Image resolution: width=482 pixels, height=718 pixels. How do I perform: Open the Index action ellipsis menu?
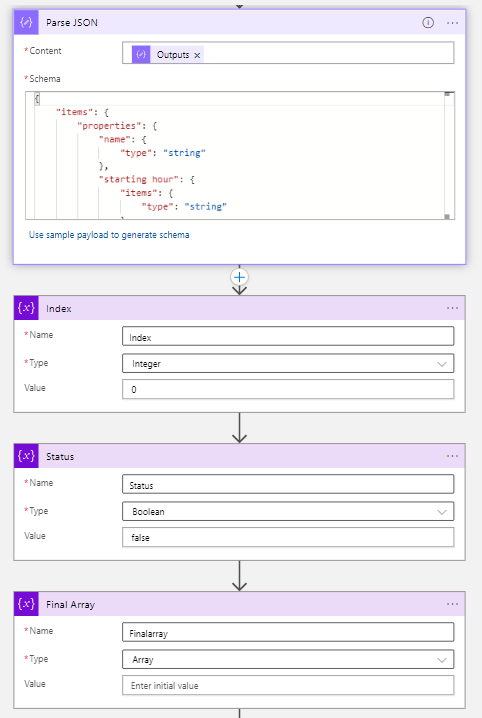pyautogui.click(x=452, y=308)
